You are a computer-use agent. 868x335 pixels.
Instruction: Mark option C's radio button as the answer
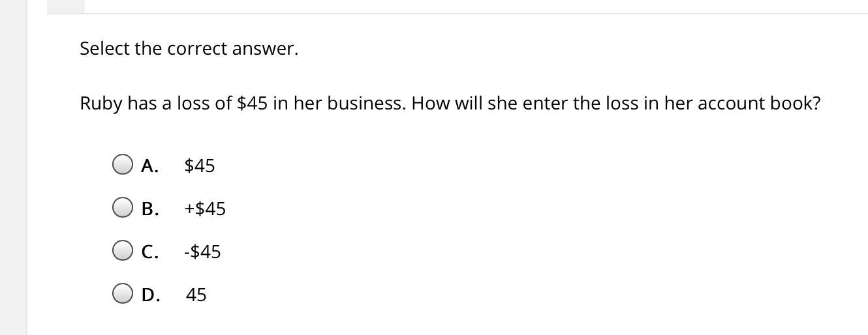coord(123,251)
